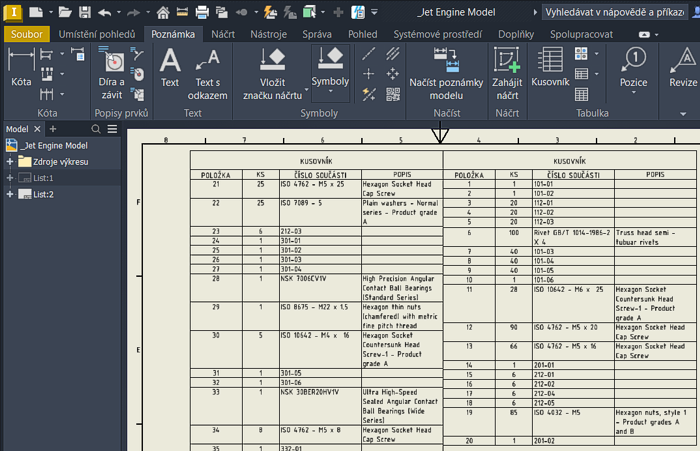Select the Text annotation tool

170,68
